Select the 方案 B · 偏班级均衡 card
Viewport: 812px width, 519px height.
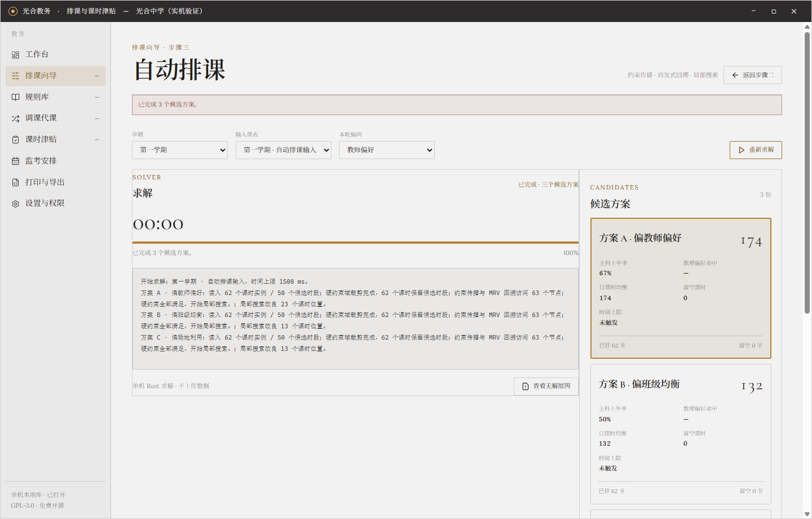681,434
